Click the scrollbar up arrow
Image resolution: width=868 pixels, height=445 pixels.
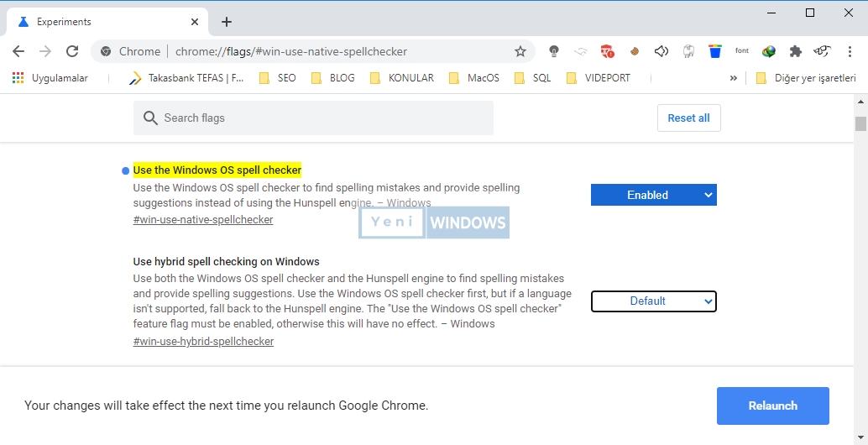pos(860,102)
